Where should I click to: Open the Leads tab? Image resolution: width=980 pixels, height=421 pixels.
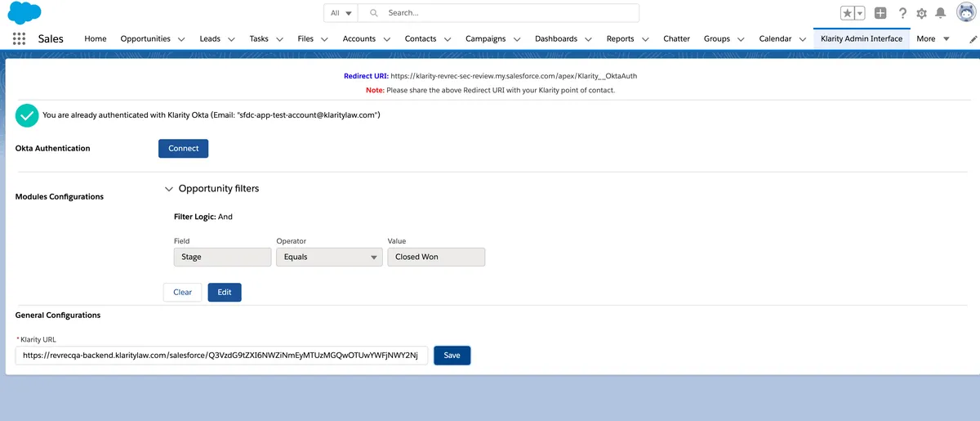[x=210, y=38]
